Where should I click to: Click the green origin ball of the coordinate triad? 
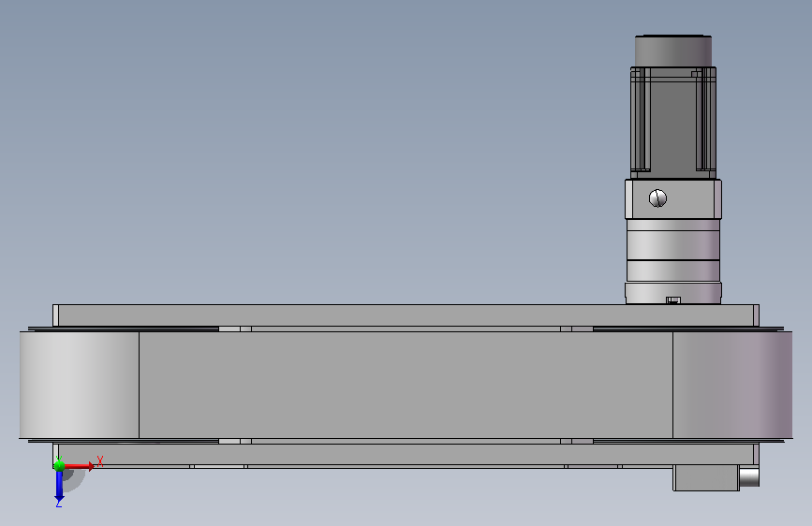pos(59,466)
